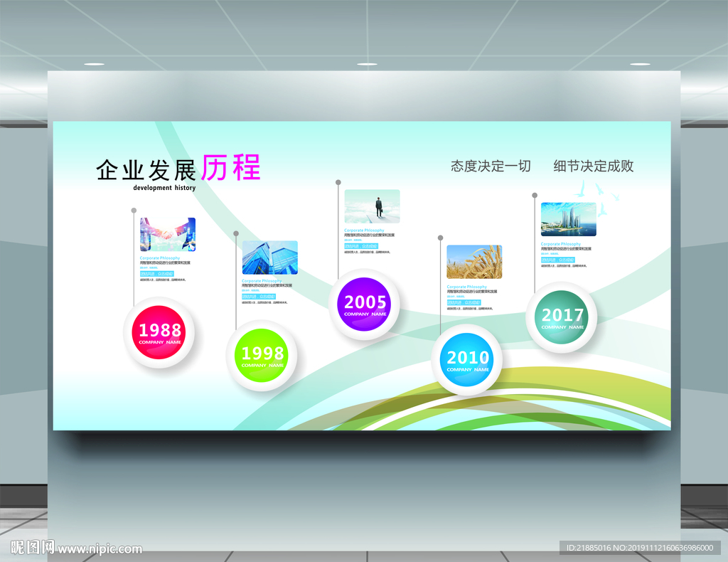
Task: Select the wheat field photo above 2010
Action: (473, 263)
